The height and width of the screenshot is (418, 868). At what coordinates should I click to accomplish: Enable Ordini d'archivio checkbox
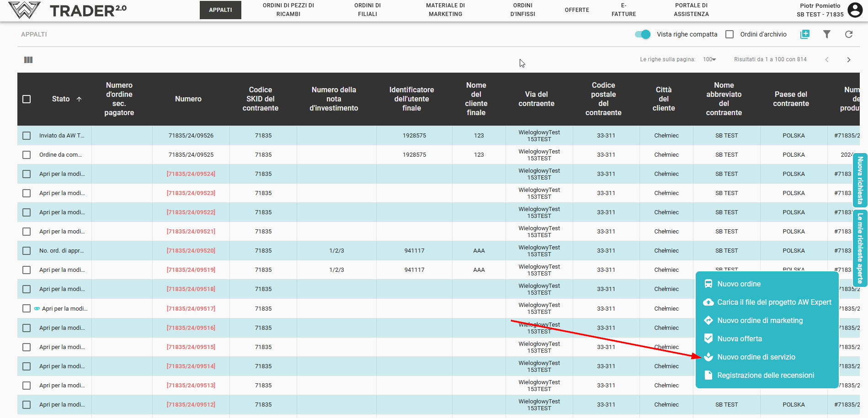click(x=730, y=34)
